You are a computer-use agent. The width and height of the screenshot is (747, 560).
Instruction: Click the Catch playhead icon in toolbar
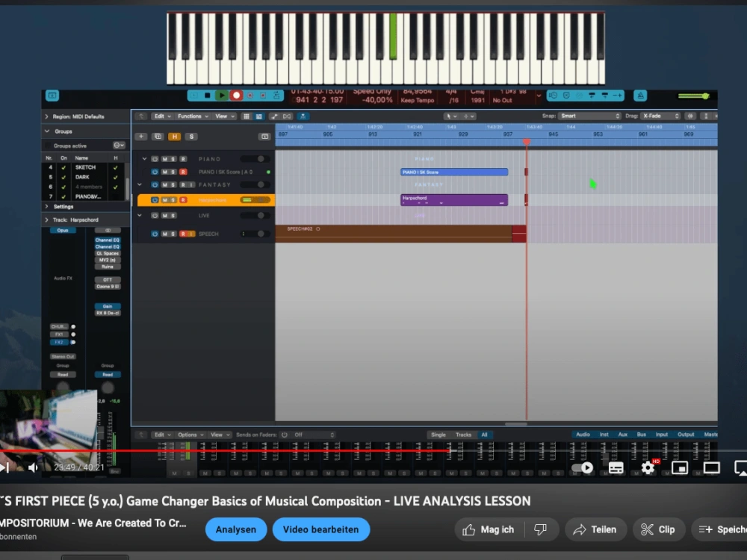coord(303,116)
